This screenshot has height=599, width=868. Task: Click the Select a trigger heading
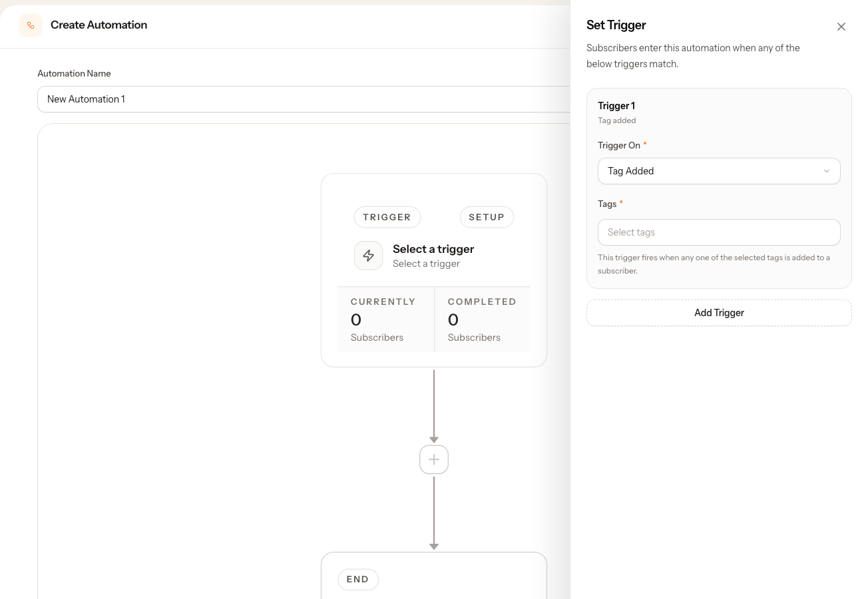coord(433,249)
